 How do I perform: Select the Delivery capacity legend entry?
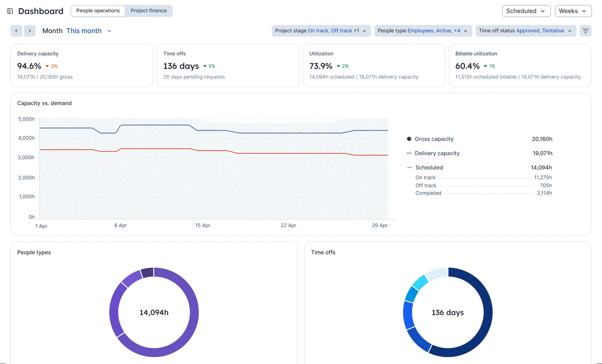(479, 153)
